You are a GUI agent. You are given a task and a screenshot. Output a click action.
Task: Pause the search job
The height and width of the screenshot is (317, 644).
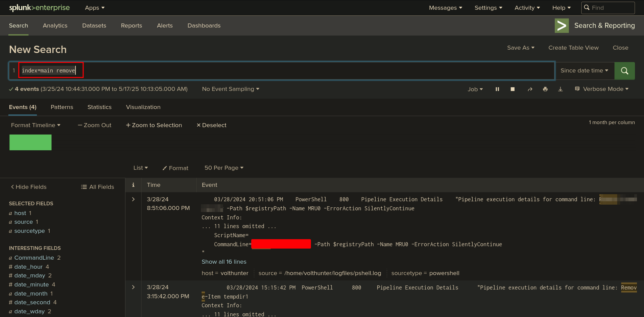click(x=497, y=89)
